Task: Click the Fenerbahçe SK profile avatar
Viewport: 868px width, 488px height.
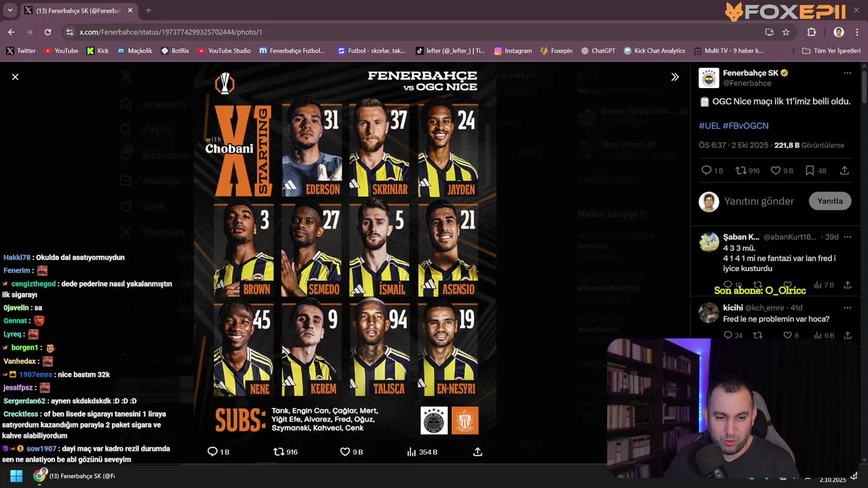Action: click(709, 78)
